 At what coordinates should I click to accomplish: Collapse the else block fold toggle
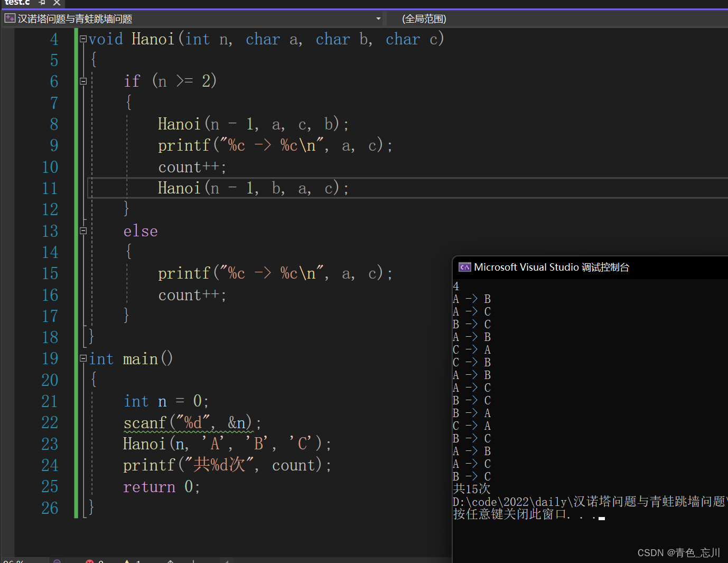pos(83,231)
